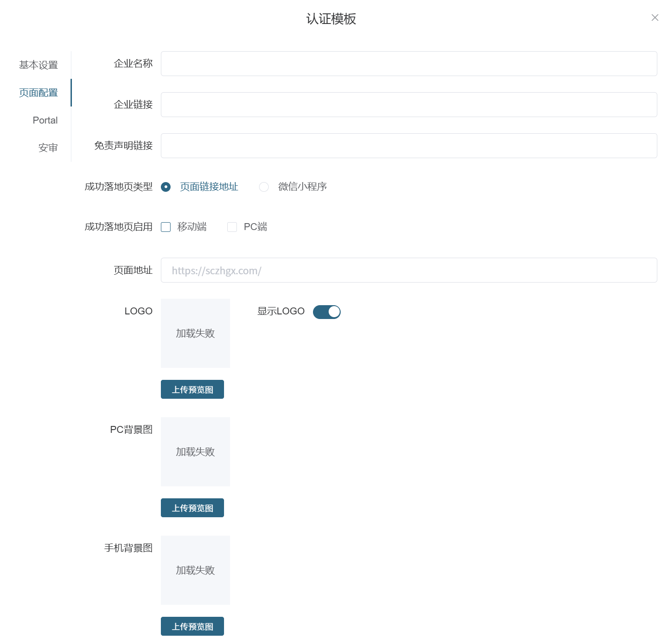Click the 企业名称 input field

(x=408, y=64)
